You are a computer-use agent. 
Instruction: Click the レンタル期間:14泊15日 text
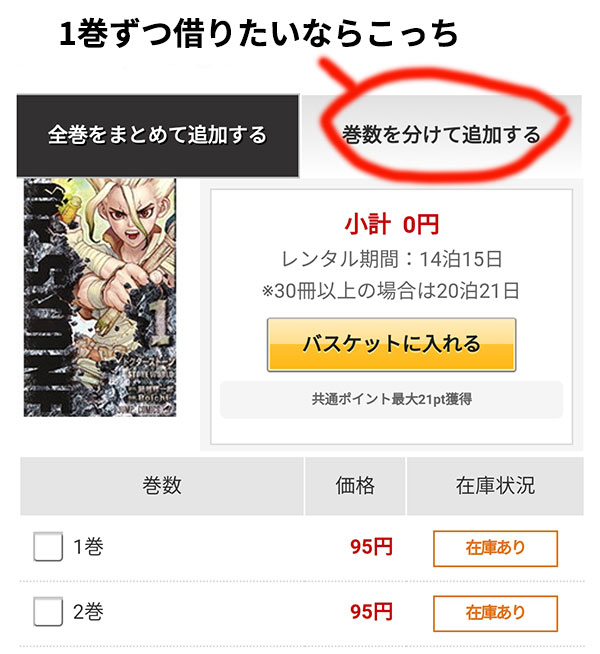click(x=392, y=259)
